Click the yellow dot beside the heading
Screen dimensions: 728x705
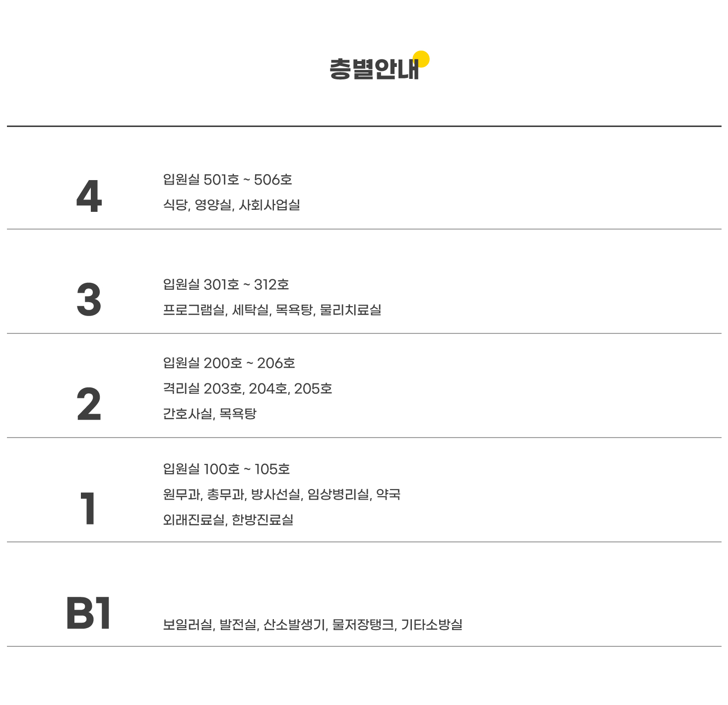[421, 59]
